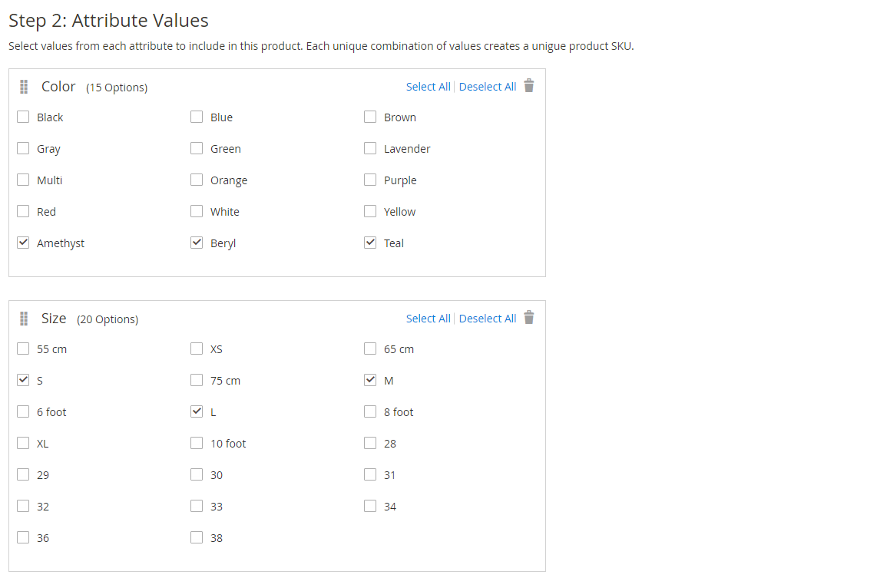Screen dimensions: 877x588
Task: Tick the Orange color checkbox
Action: (x=197, y=180)
